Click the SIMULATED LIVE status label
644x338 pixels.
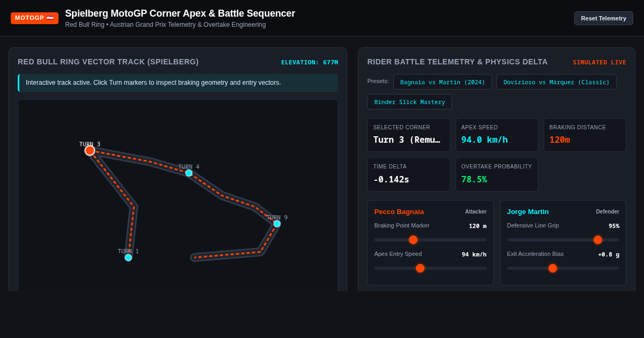point(599,62)
